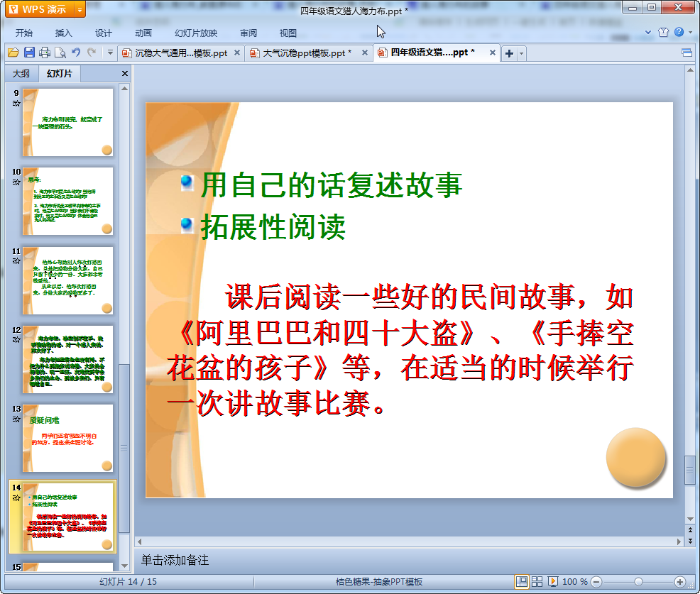Open a file with the folder icon
Viewport: 700px width, 594px height.
(x=13, y=53)
